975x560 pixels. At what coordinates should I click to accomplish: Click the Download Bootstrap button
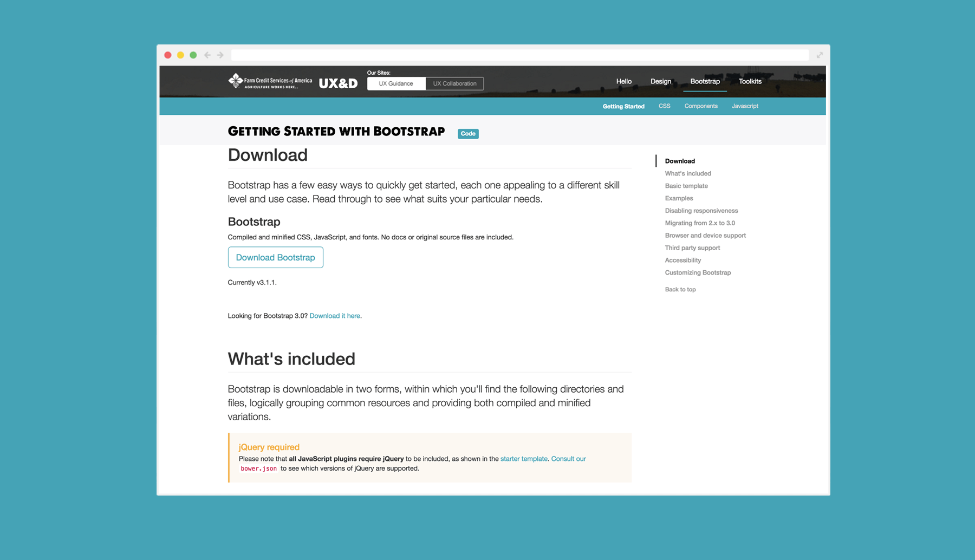(276, 257)
